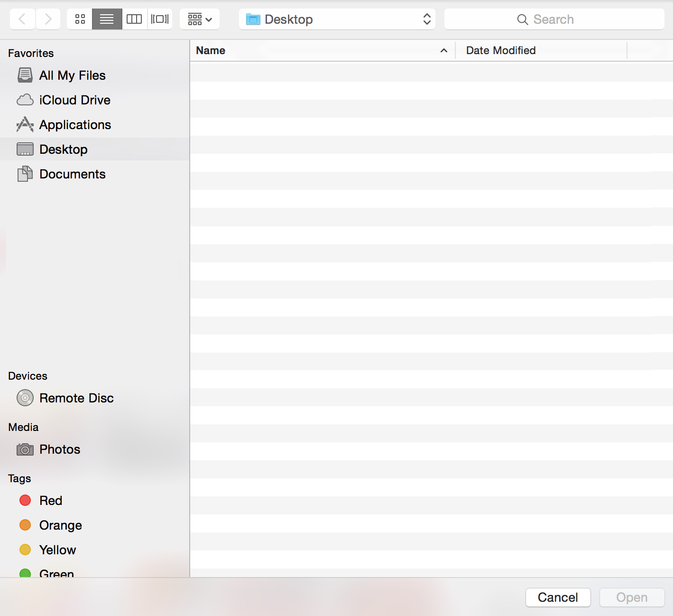Click the dimmed Open button

click(x=632, y=597)
